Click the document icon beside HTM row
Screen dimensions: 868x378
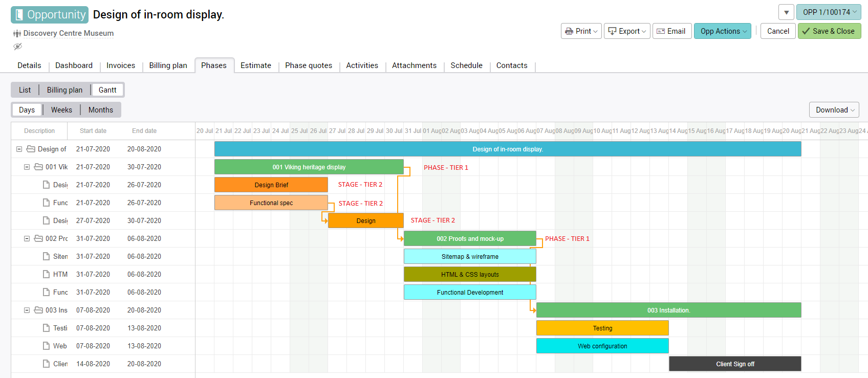pos(46,274)
